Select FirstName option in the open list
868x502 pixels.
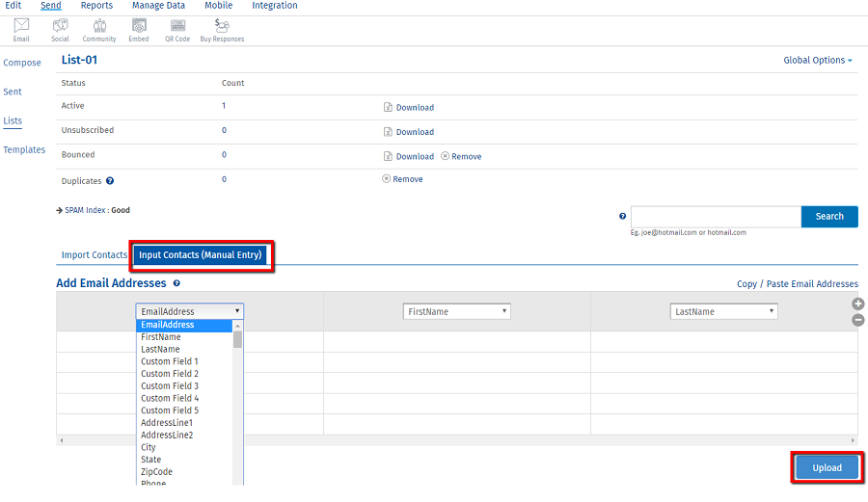[184, 337]
